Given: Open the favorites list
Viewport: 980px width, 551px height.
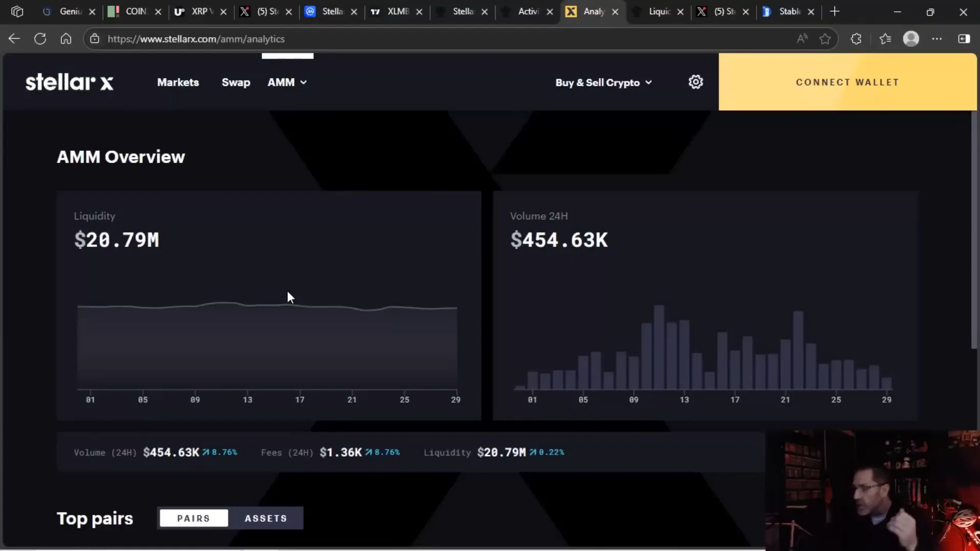Looking at the screenshot, I should [885, 39].
